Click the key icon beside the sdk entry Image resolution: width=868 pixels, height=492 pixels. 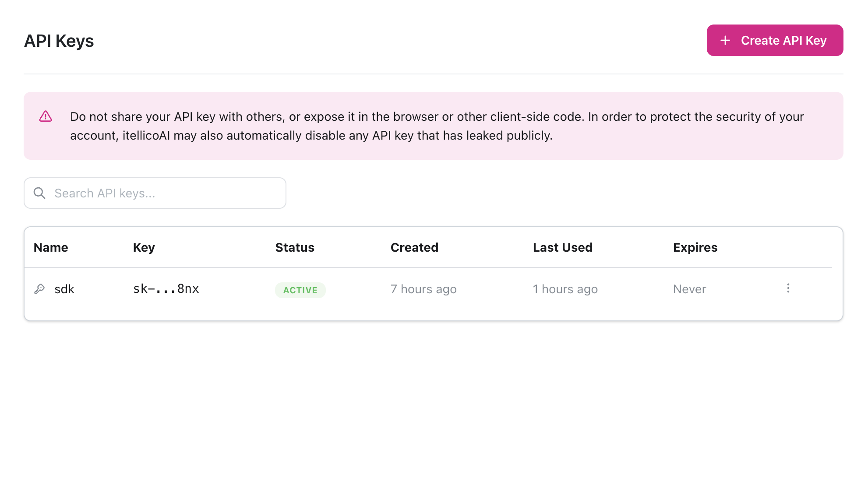[x=40, y=288]
